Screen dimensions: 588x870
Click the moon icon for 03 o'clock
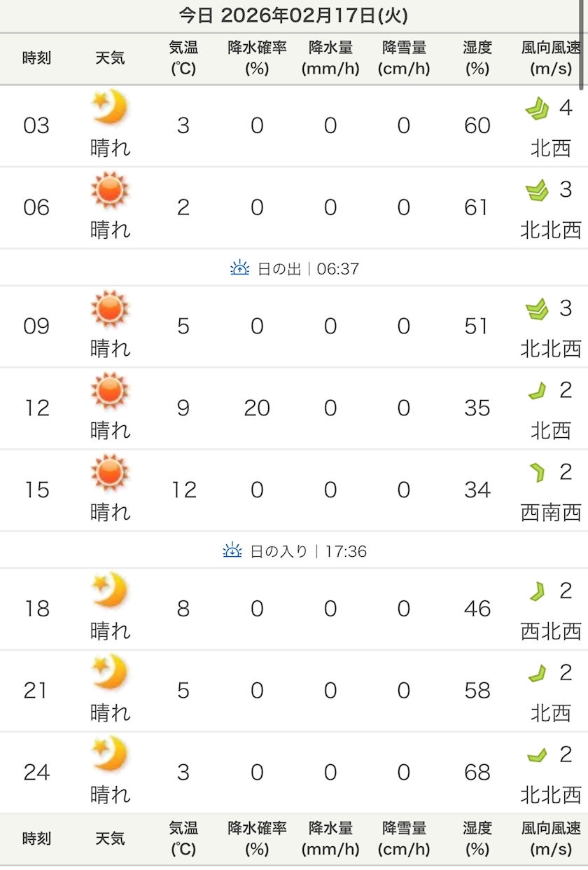point(110,107)
